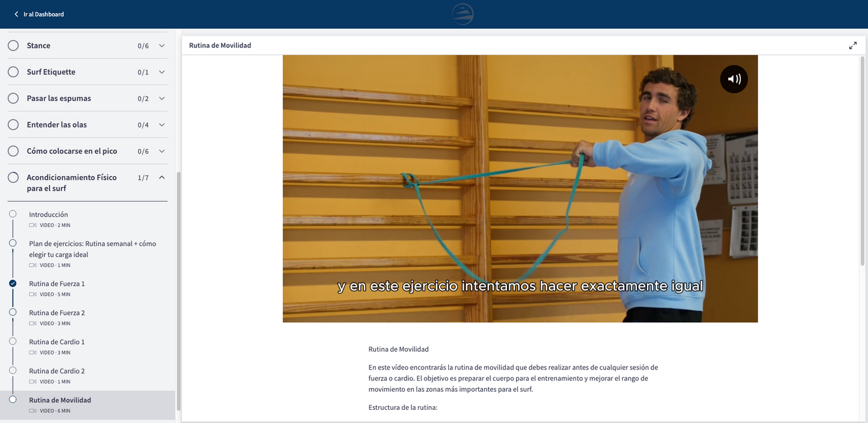Expand Cómo colocarse en el pico chevron
Viewport: 868px width, 423px height.
(x=162, y=151)
